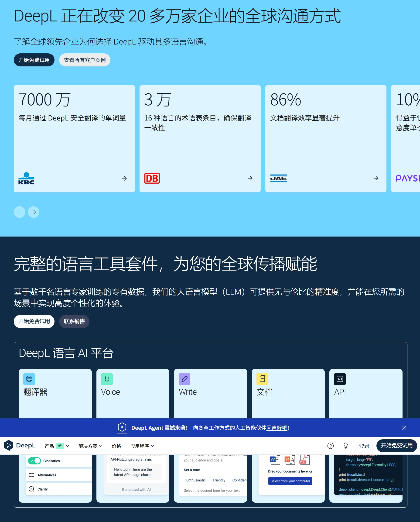Expand the 产品 dropdown menu
The width and height of the screenshot is (420, 522).
coord(57,446)
